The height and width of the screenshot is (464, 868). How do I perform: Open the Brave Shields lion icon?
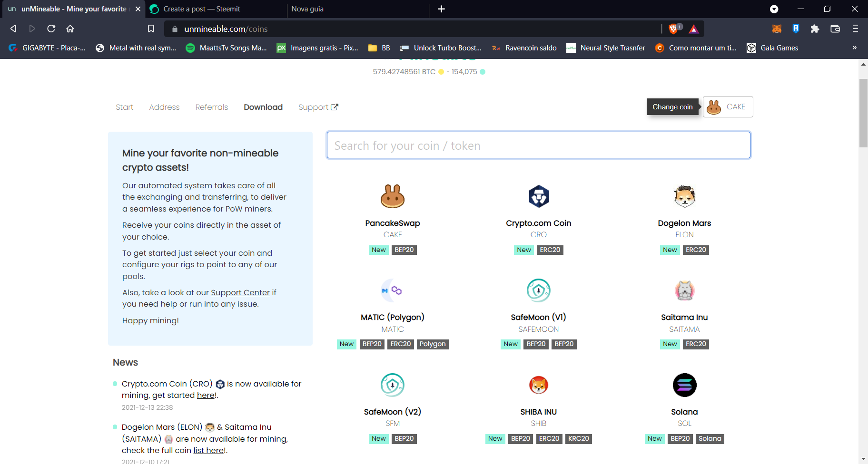pyautogui.click(x=674, y=29)
